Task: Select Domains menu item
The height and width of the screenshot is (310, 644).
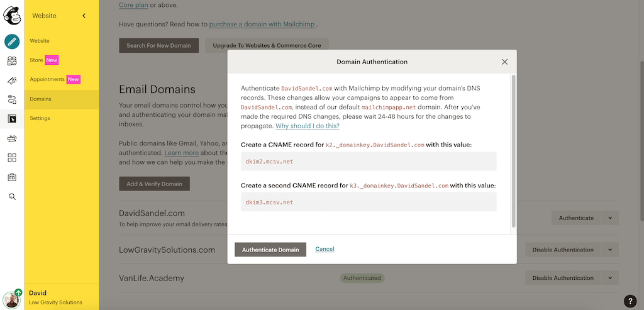Action: 62,99
